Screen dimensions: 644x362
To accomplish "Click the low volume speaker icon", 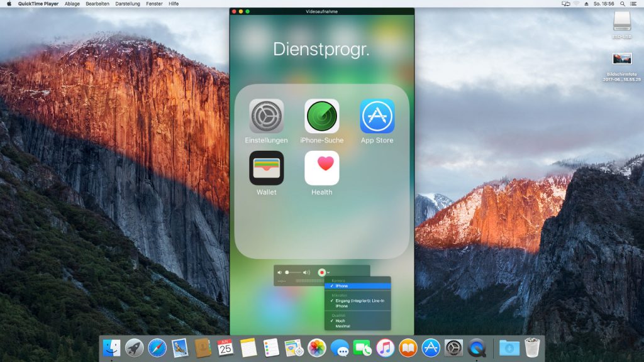I will 280,273.
